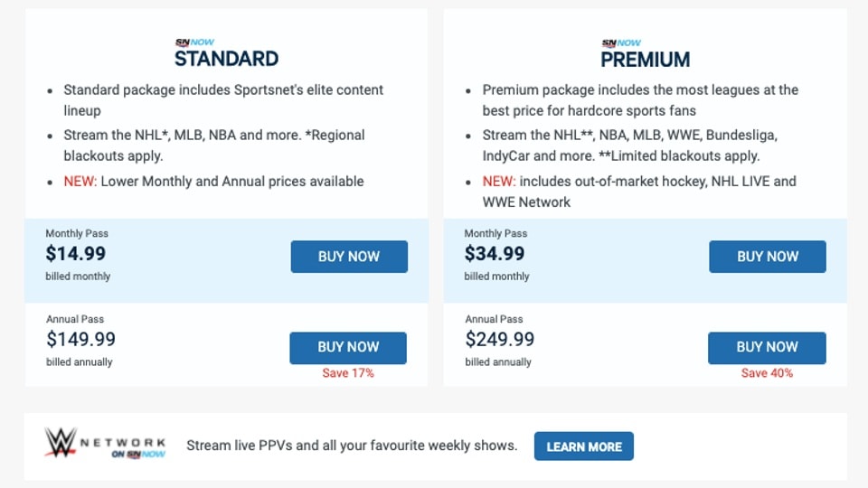The image size is (868, 488).
Task: Click the SN NOW logo above Standard
Action: coord(194,42)
